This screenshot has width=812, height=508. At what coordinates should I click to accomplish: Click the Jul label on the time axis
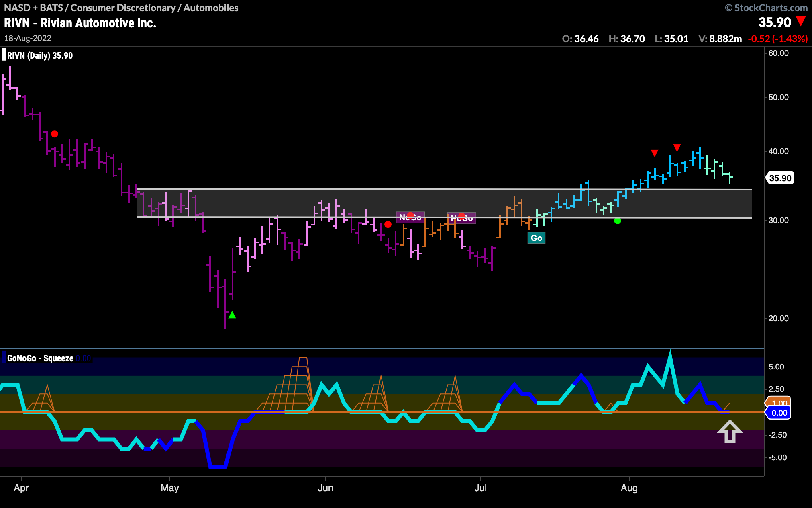pyautogui.click(x=480, y=488)
